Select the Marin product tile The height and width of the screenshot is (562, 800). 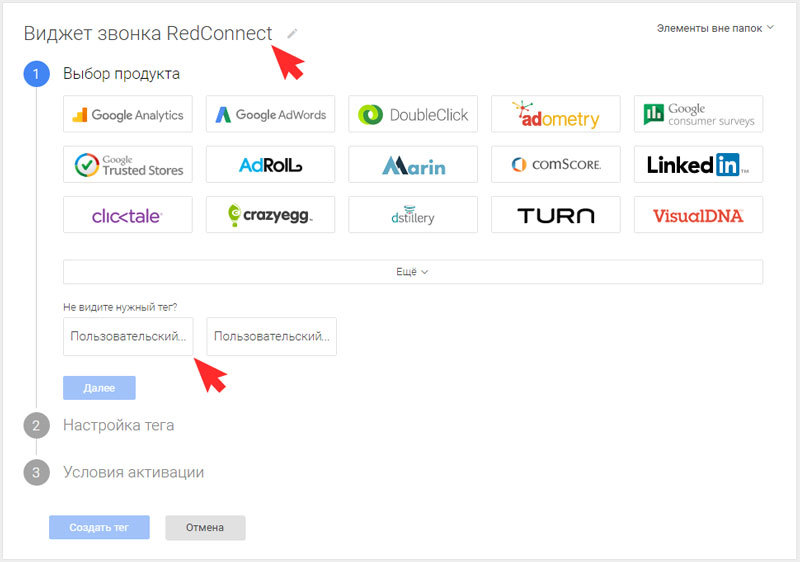[413, 164]
